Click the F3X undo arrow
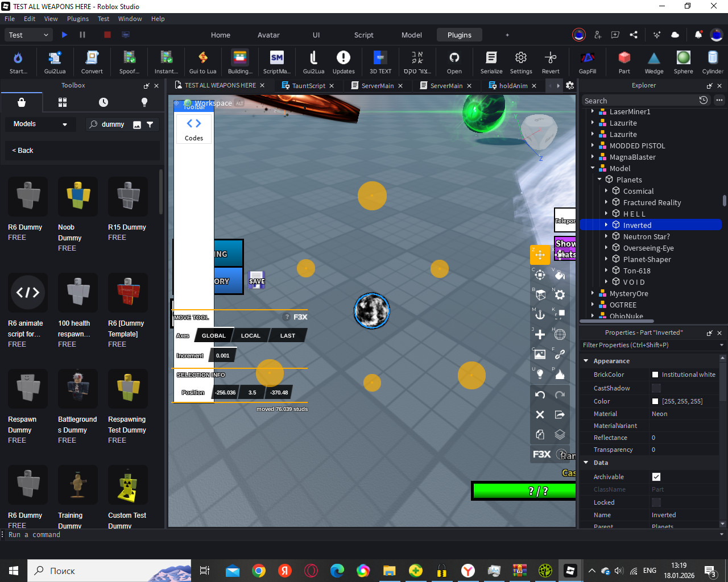The image size is (728, 582). [x=540, y=395]
